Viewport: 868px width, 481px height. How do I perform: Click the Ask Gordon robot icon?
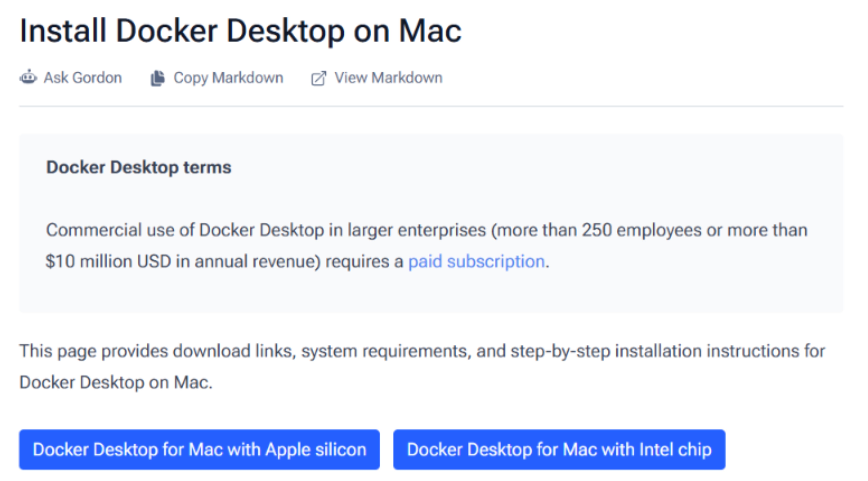pos(28,77)
